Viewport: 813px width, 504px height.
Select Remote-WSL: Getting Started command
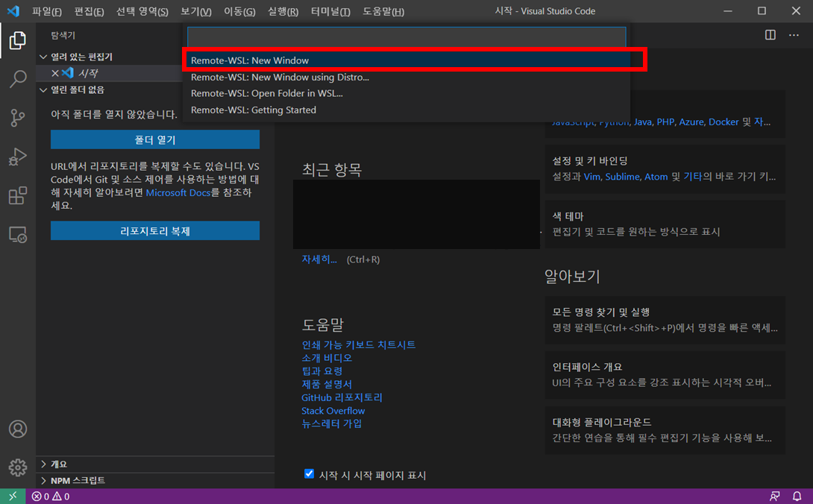pyautogui.click(x=406, y=110)
